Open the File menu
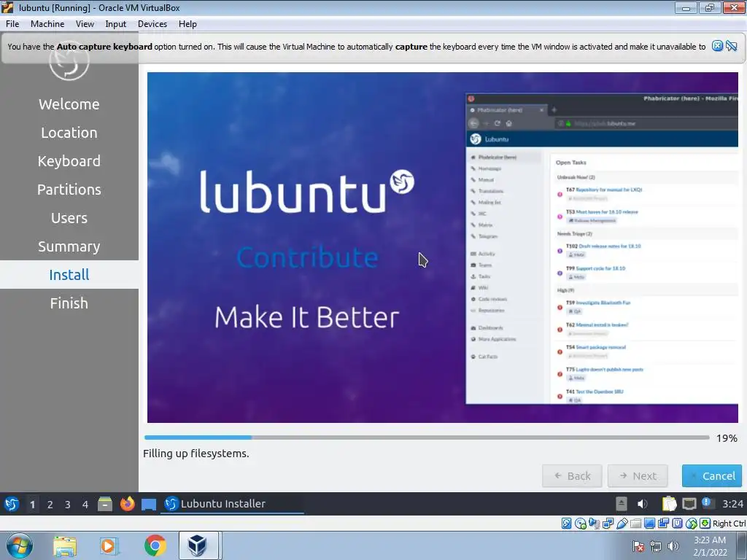Viewport: 747px width, 560px height. (x=12, y=24)
